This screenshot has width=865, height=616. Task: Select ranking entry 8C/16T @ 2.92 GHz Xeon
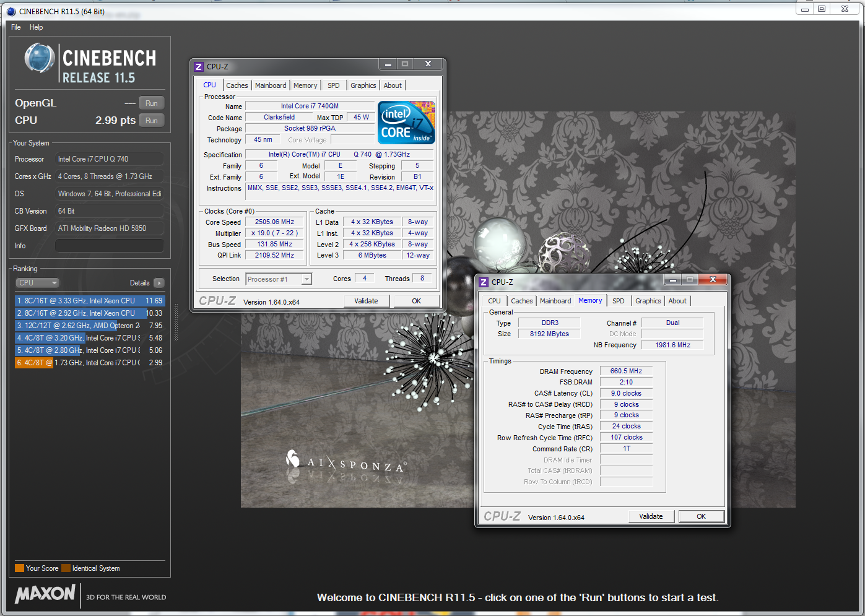[x=90, y=313]
